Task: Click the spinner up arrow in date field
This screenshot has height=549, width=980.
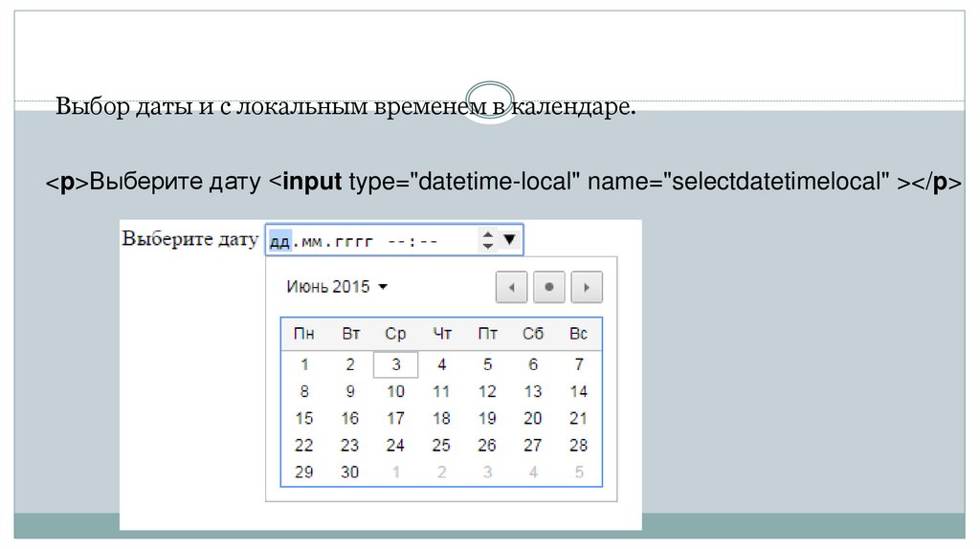Action: tap(488, 234)
